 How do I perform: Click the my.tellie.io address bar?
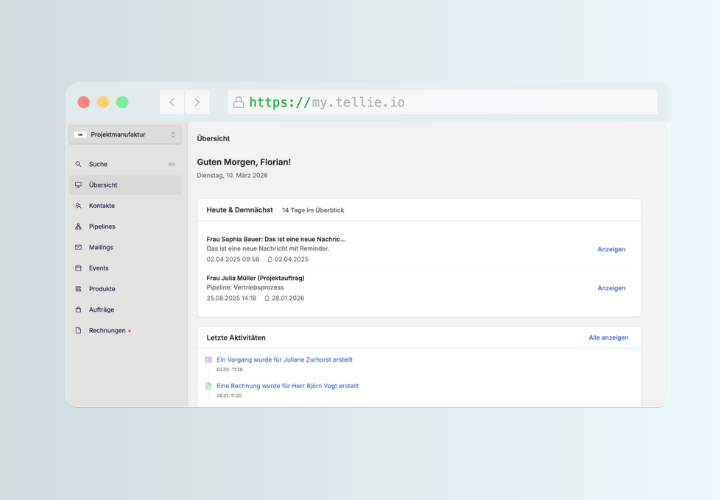(440, 102)
